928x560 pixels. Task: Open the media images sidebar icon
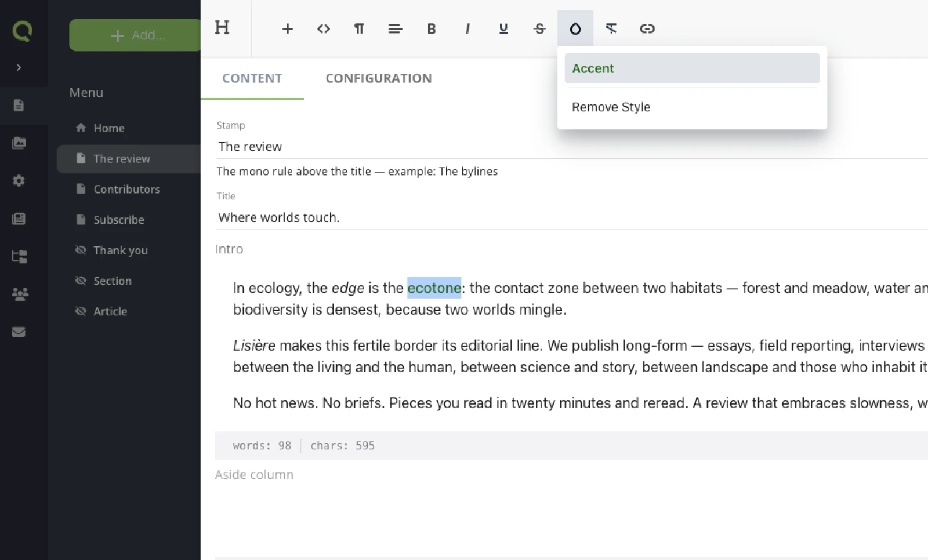[x=19, y=143]
